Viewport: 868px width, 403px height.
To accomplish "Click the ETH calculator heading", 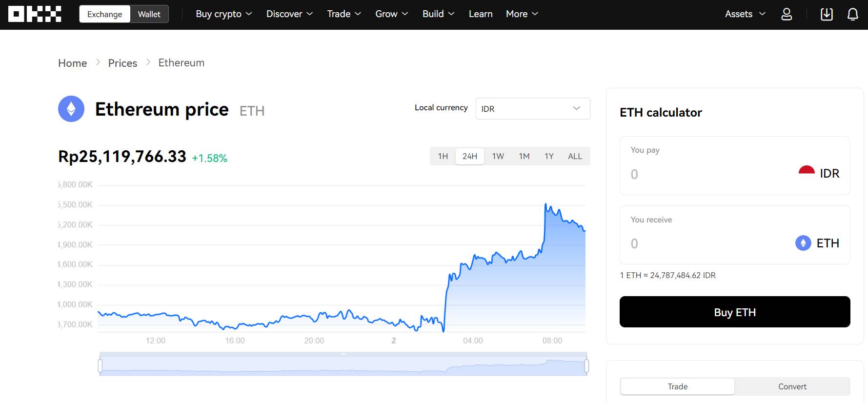I will 661,113.
